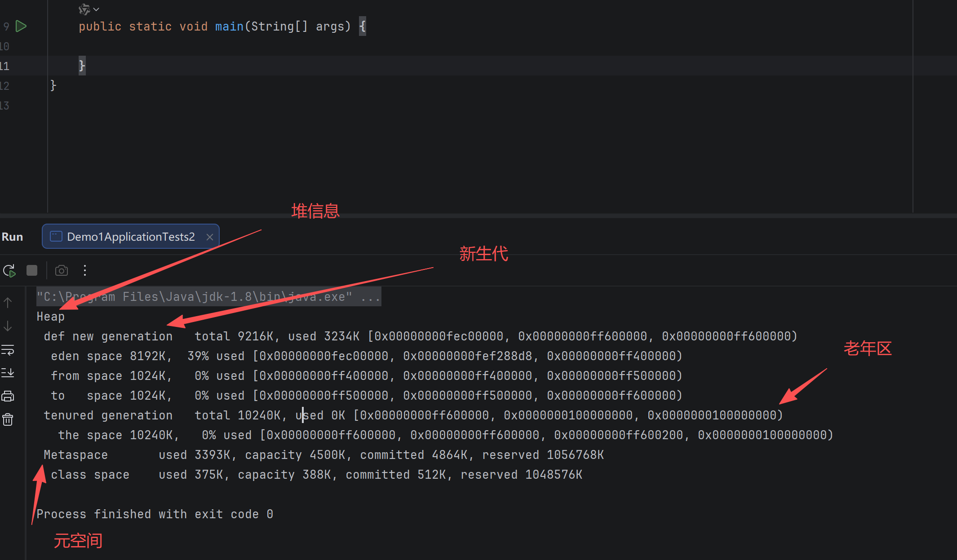Close the Demo1ApplicationTests2 tab

[x=210, y=237]
